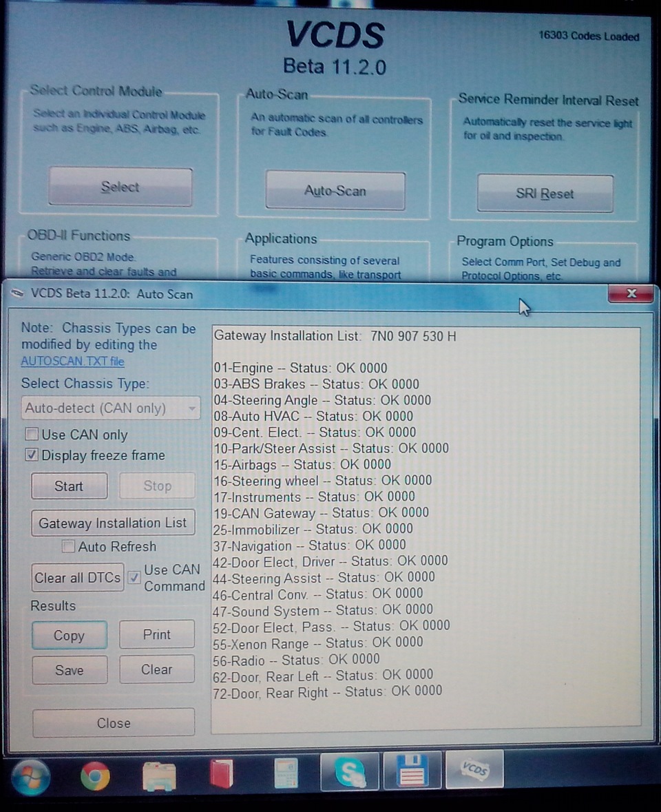The height and width of the screenshot is (812, 661).
Task: Click SRI Reset in the VCDS main window
Action: coord(545,193)
